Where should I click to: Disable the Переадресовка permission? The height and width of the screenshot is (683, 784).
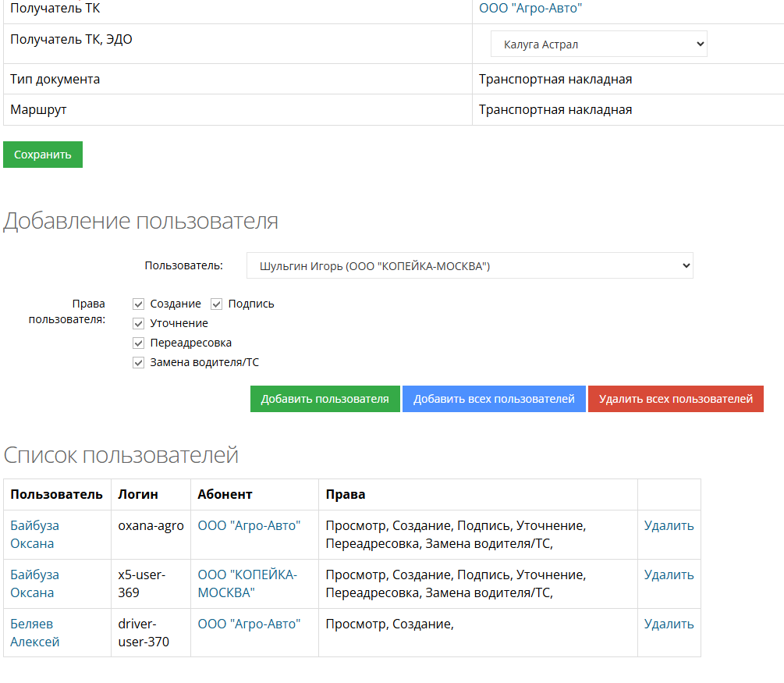[x=139, y=343]
